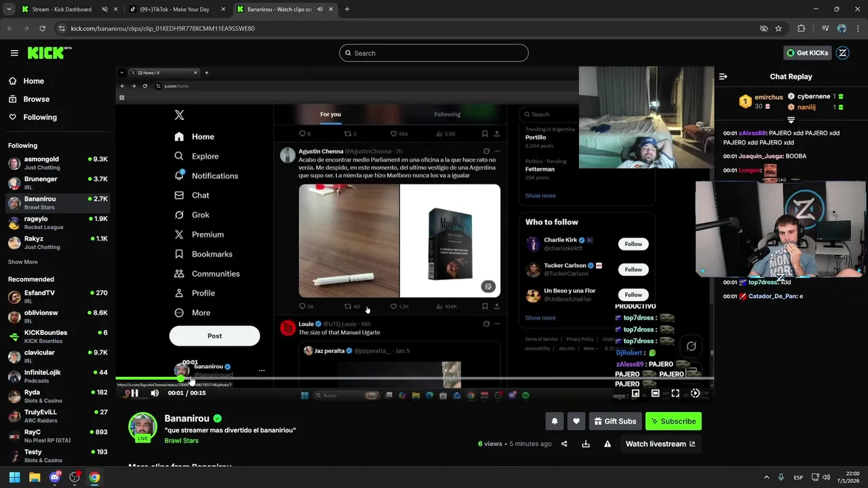The width and height of the screenshot is (868, 488).
Task: Open the user account avatar menu
Action: click(842, 53)
